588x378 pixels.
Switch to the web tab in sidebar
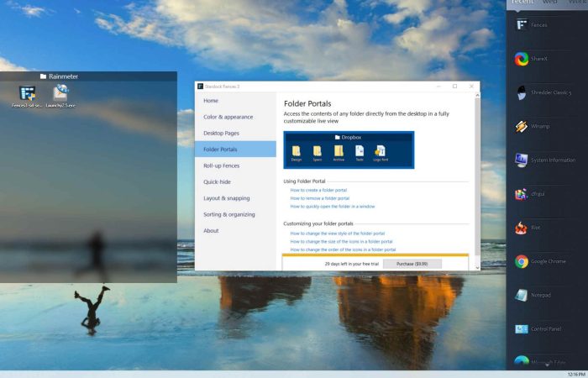(x=549, y=3)
